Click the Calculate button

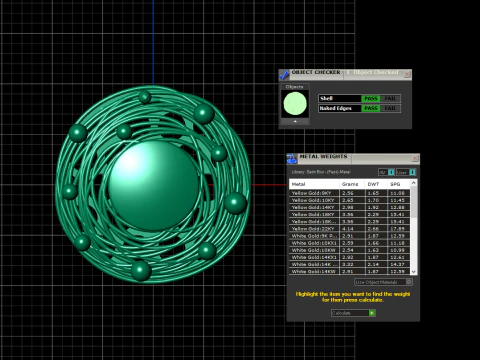[353, 313]
